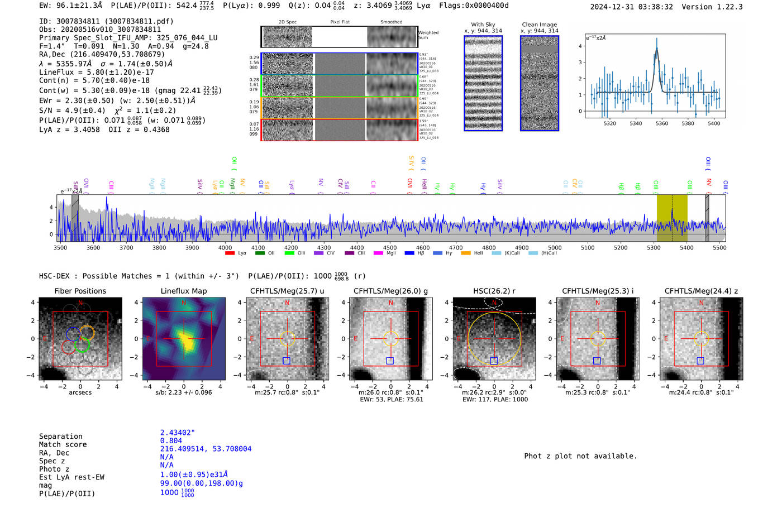Click the Version 1.22.3 text
The height and width of the screenshot is (532, 782).
[712, 7]
